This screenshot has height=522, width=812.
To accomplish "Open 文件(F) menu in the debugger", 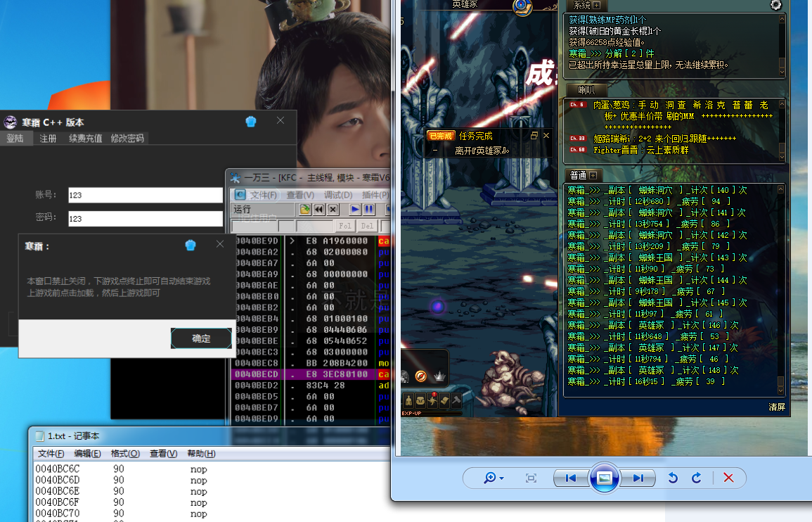I will tap(264, 195).
